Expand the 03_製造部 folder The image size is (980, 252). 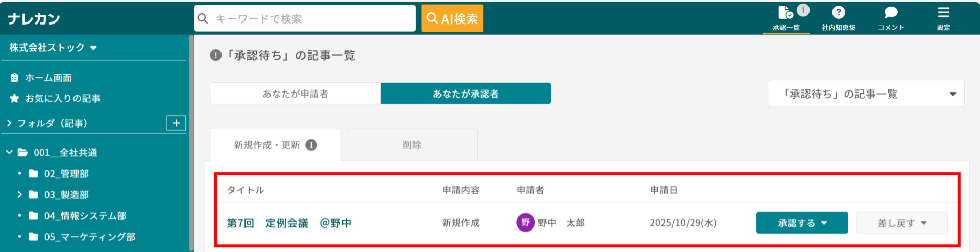click(19, 195)
